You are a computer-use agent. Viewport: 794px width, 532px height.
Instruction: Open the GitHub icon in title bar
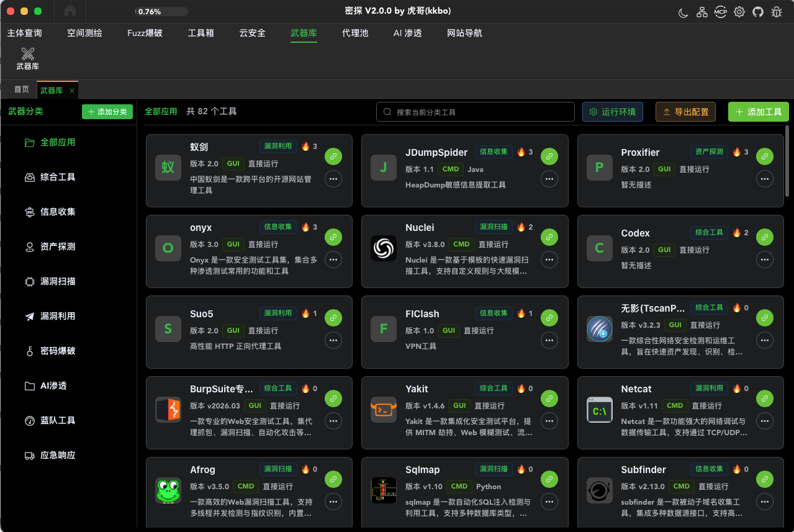click(757, 12)
